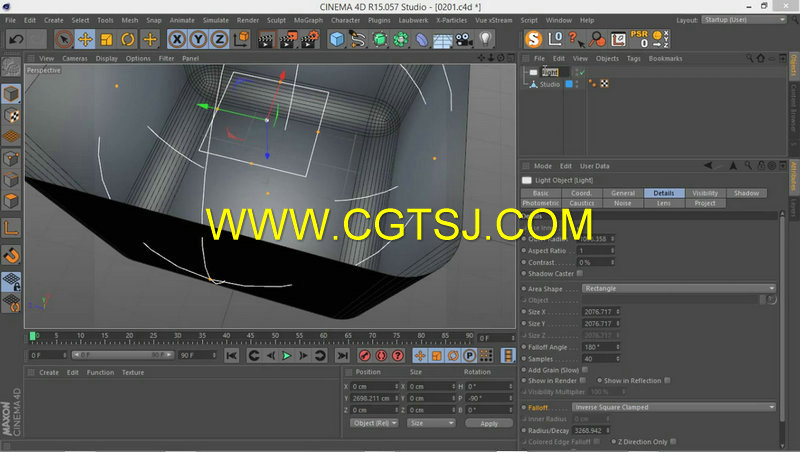The width and height of the screenshot is (800, 452).
Task: Toggle the Z Direction Only checkbox
Action: 673,442
